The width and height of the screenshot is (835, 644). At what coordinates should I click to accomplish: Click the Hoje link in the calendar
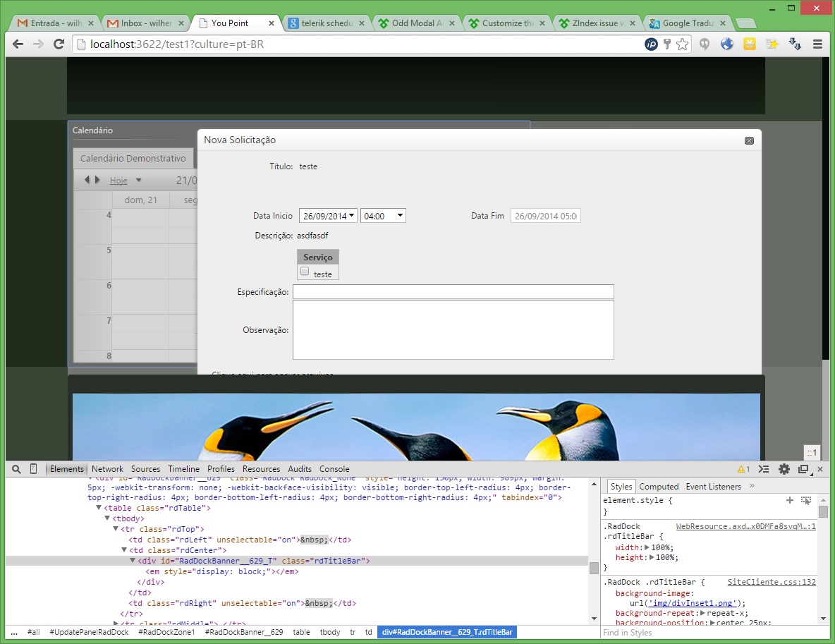[118, 180]
